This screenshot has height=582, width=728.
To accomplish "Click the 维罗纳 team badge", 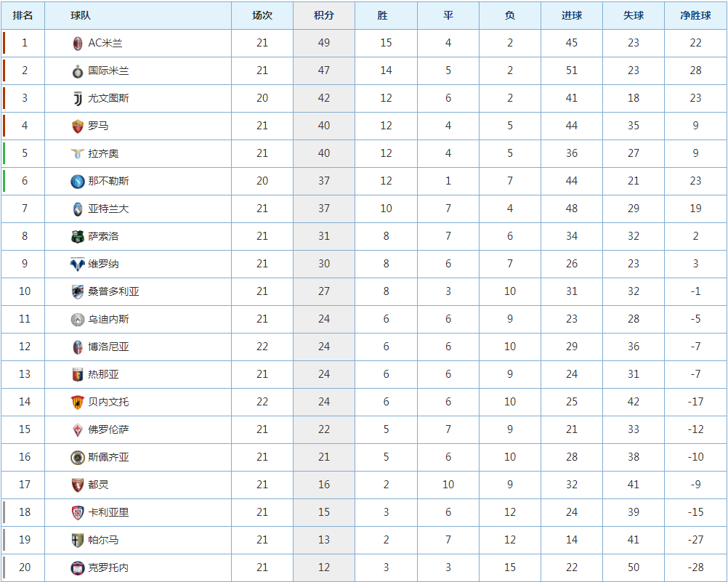I will coord(78,264).
